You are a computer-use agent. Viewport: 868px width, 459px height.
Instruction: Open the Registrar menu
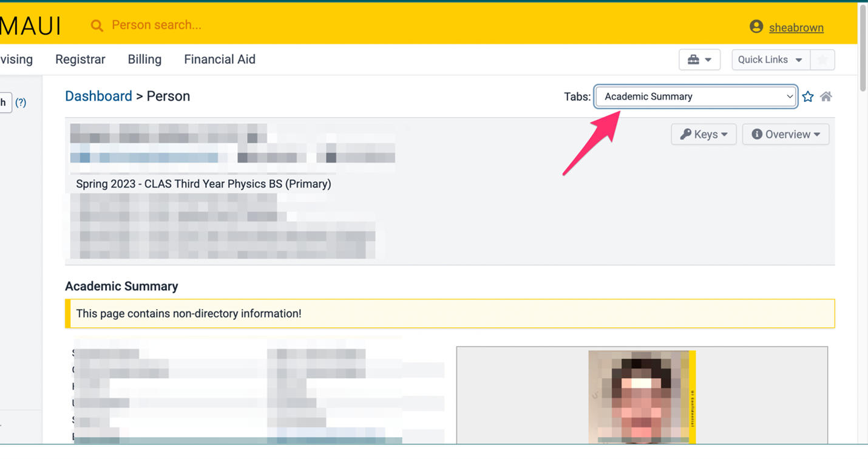pyautogui.click(x=80, y=59)
